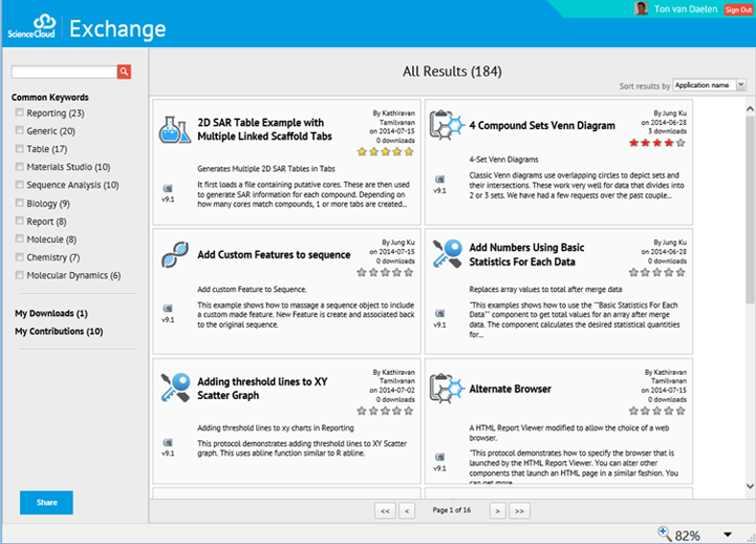The width and height of the screenshot is (756, 544).
Task: Open the zoom level dropdown arrow
Action: pos(727,534)
